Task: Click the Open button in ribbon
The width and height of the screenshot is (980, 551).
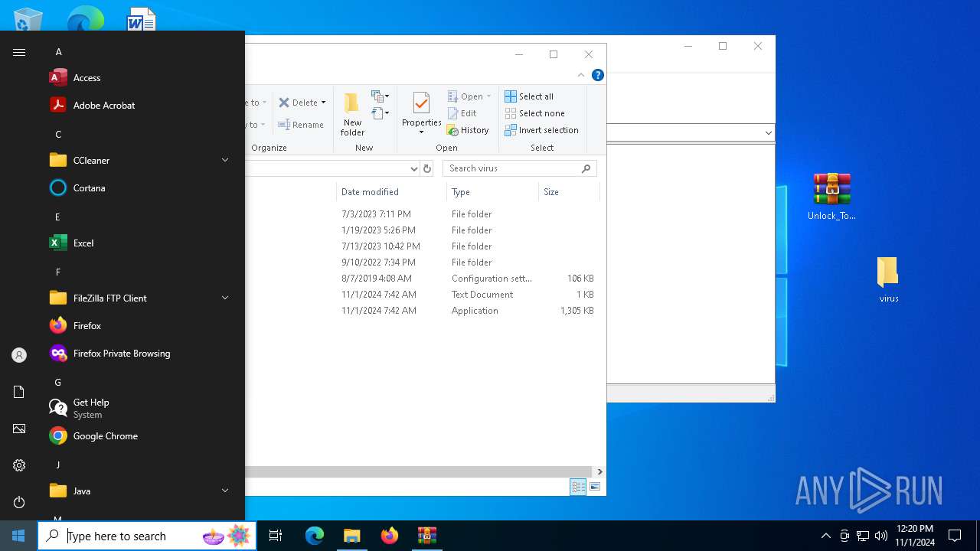Action: click(465, 96)
